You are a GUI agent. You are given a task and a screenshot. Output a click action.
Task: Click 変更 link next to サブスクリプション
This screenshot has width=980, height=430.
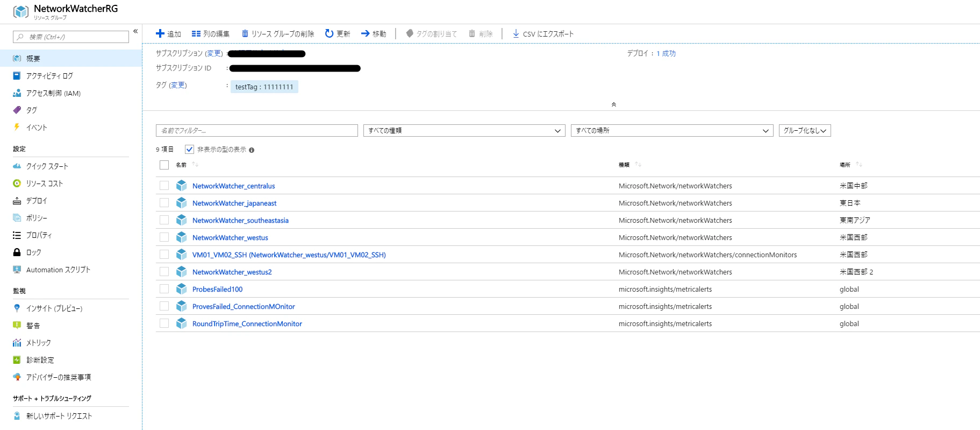point(214,53)
